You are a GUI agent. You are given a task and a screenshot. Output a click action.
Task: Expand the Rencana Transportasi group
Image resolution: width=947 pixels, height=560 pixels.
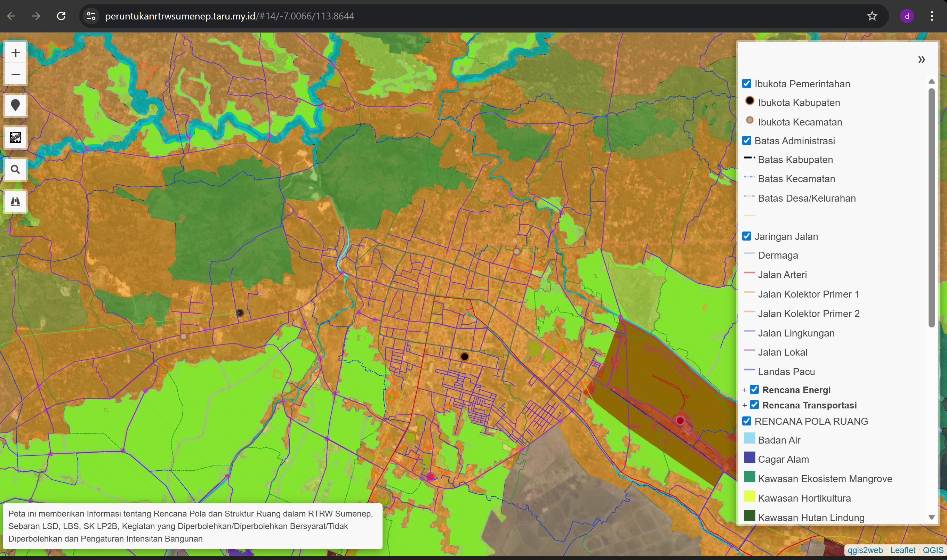[744, 406]
